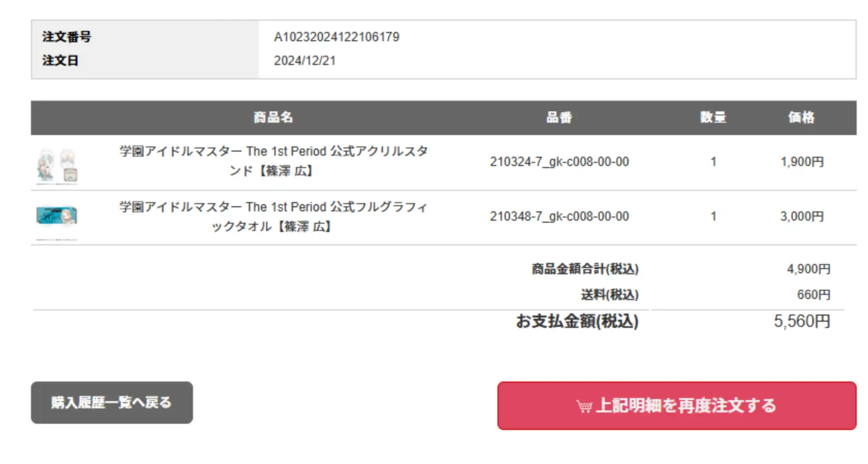This screenshot has height=464, width=868.
Task: Click the order number A10232024122106179
Action: (x=336, y=37)
